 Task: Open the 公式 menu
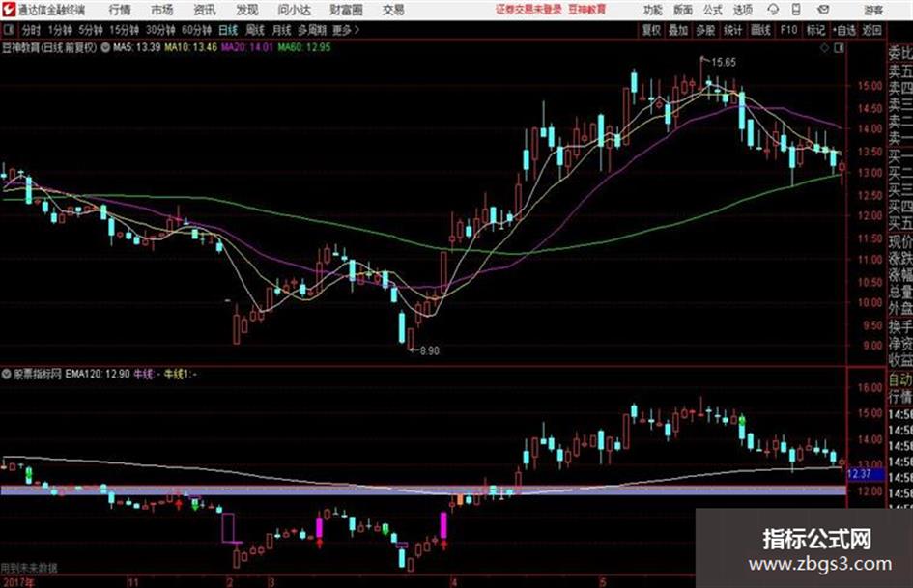[713, 10]
